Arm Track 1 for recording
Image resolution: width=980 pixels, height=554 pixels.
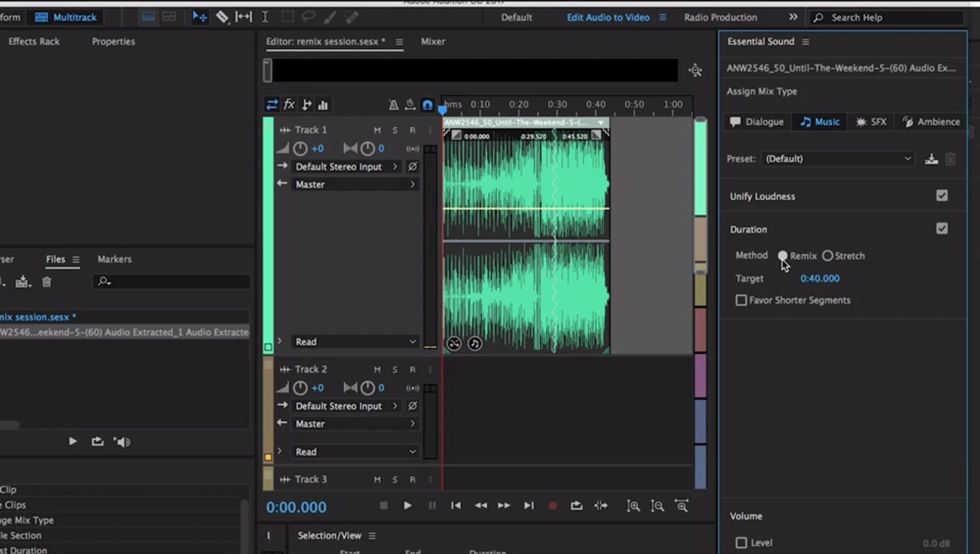point(413,130)
